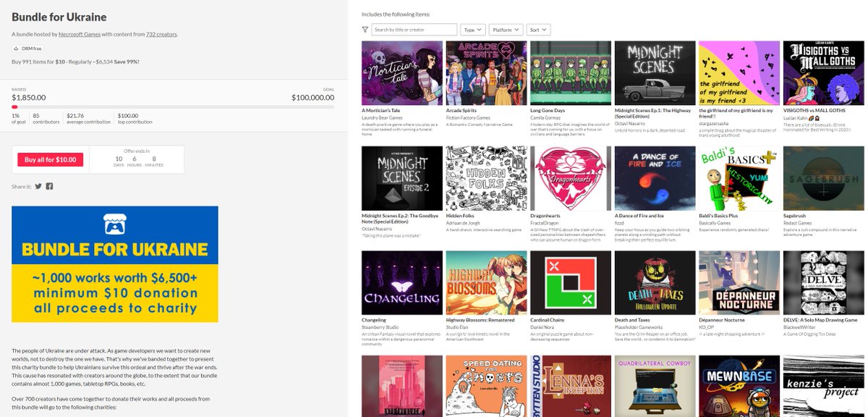This screenshot has height=417, width=868.
Task: Open the Cardinal Chains cover image
Action: pos(571,283)
